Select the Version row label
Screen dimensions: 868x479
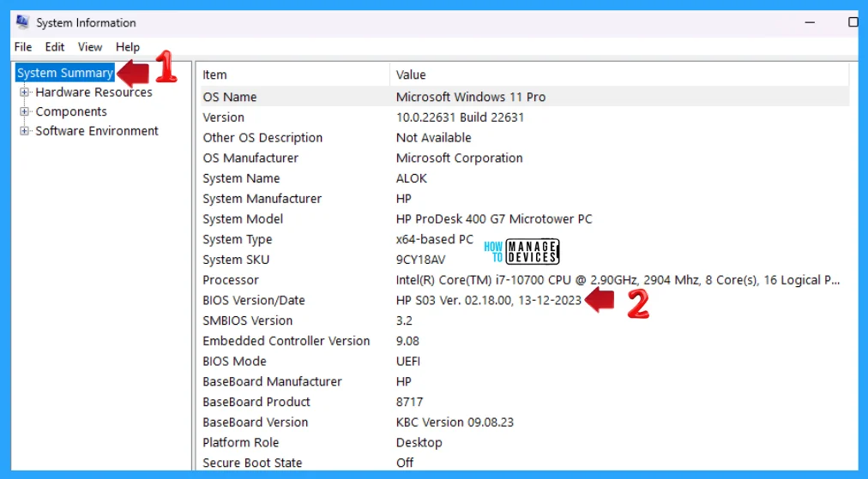pos(223,117)
